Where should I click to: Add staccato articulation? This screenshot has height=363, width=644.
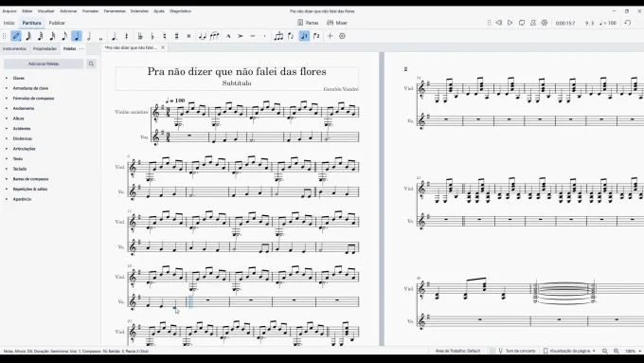point(264,36)
